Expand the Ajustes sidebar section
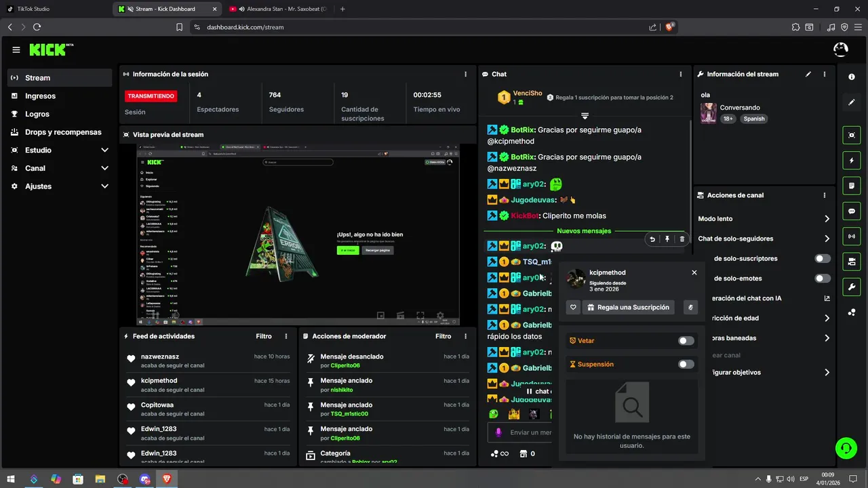Screen dimensions: 868x488 [x=104, y=186]
